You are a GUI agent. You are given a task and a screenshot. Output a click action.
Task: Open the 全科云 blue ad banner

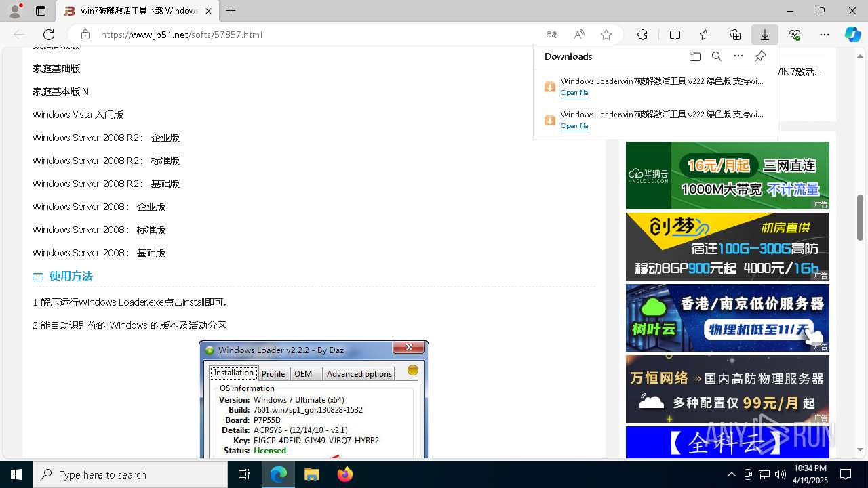pos(727,442)
